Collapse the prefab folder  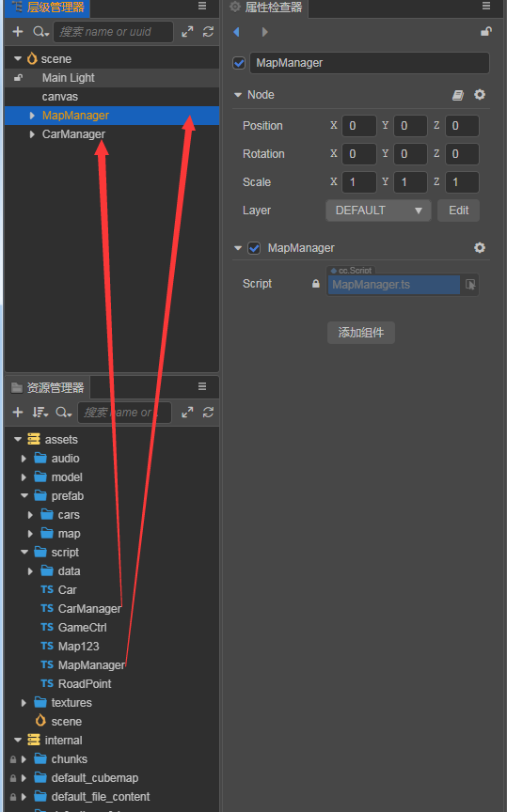coord(24,495)
